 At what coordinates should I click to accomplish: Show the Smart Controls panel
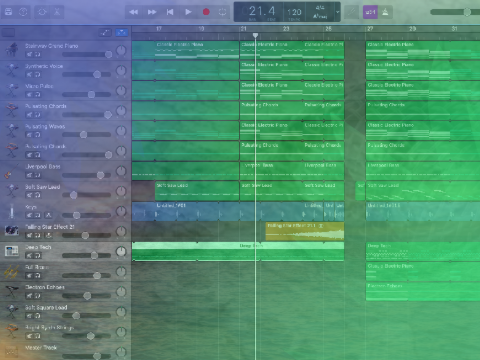pyautogui.click(x=42, y=12)
